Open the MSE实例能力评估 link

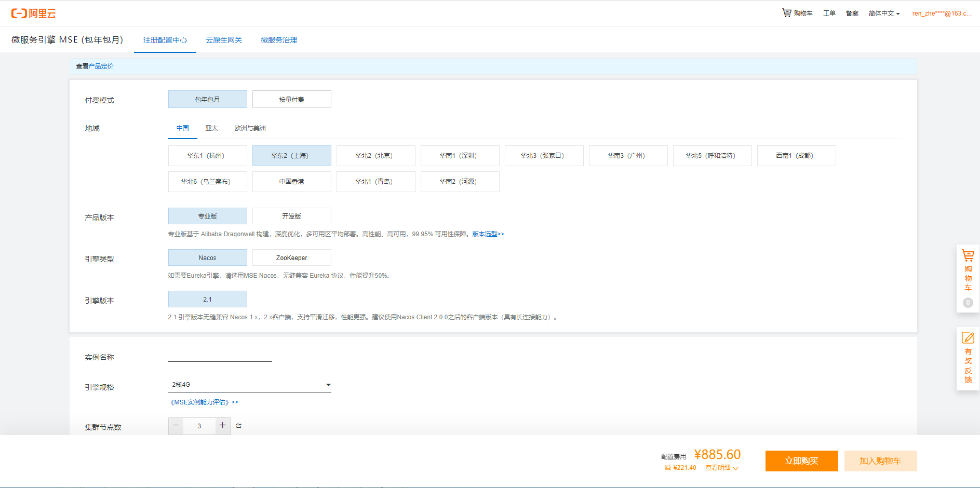pos(204,402)
